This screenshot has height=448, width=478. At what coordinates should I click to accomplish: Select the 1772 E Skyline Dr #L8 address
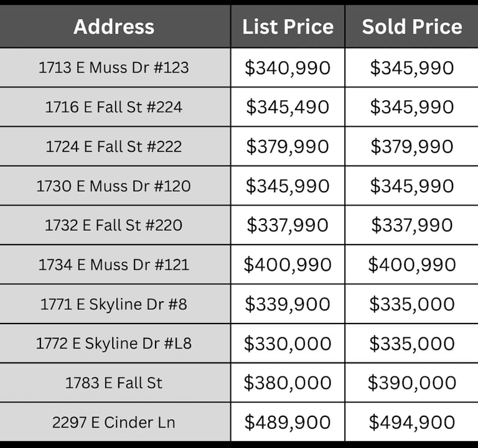pyautogui.click(x=114, y=343)
